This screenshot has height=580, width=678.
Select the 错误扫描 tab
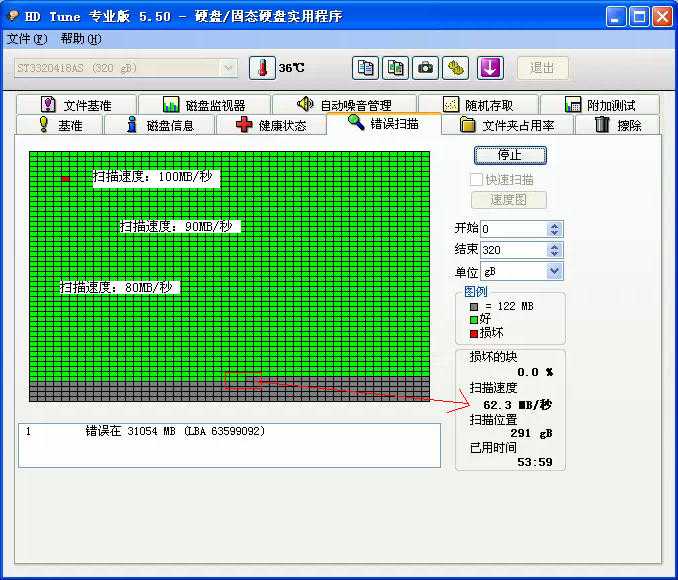tap(384, 124)
